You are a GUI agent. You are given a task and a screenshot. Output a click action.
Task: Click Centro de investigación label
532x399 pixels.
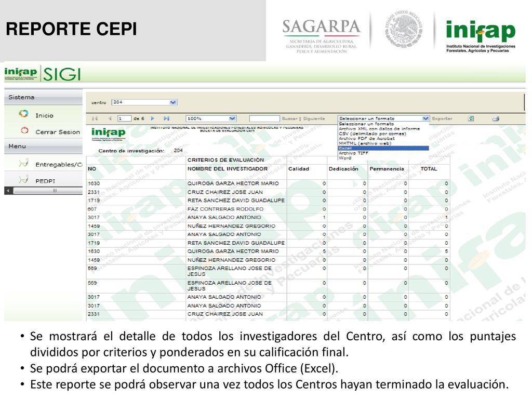(131, 151)
